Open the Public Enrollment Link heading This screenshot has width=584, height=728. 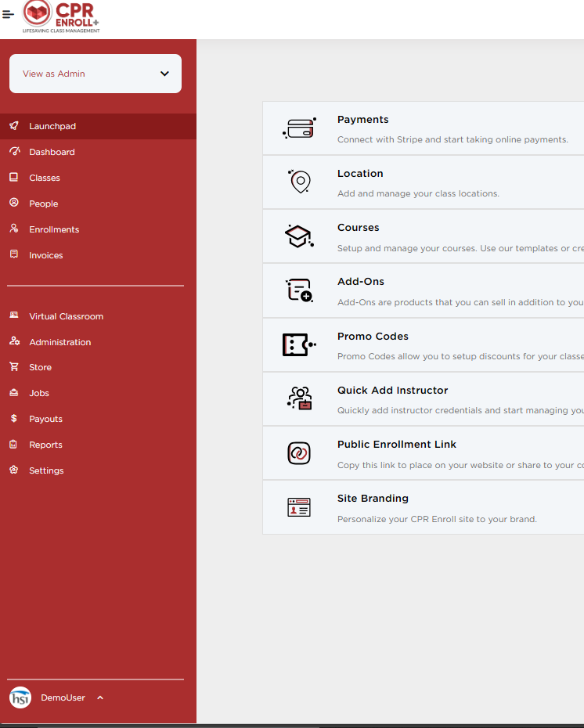[397, 445]
